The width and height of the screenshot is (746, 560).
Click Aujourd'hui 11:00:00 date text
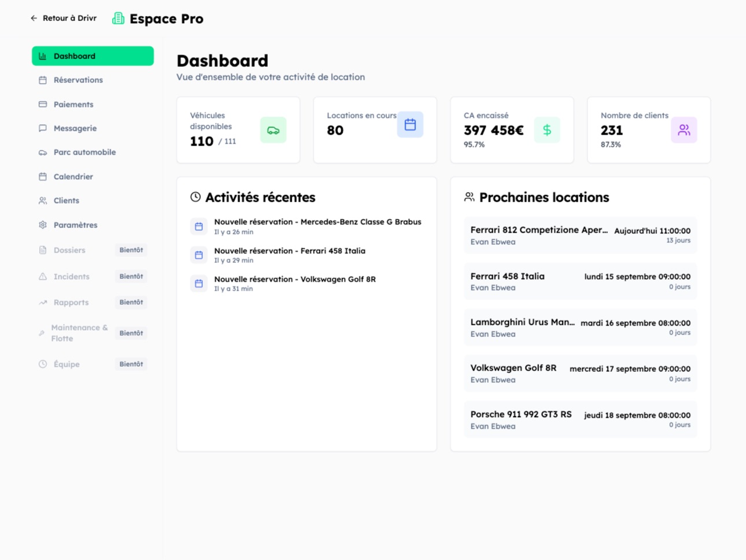pyautogui.click(x=652, y=231)
